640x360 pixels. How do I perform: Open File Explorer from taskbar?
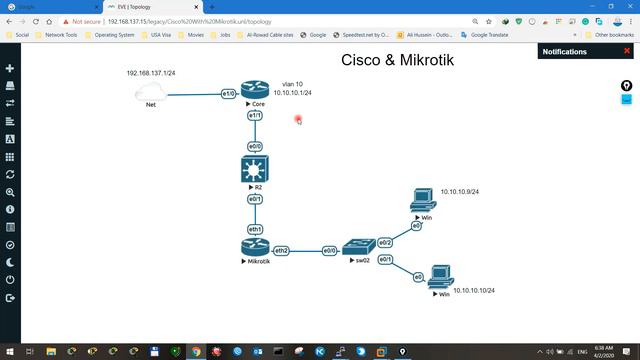pyautogui.click(x=51, y=351)
